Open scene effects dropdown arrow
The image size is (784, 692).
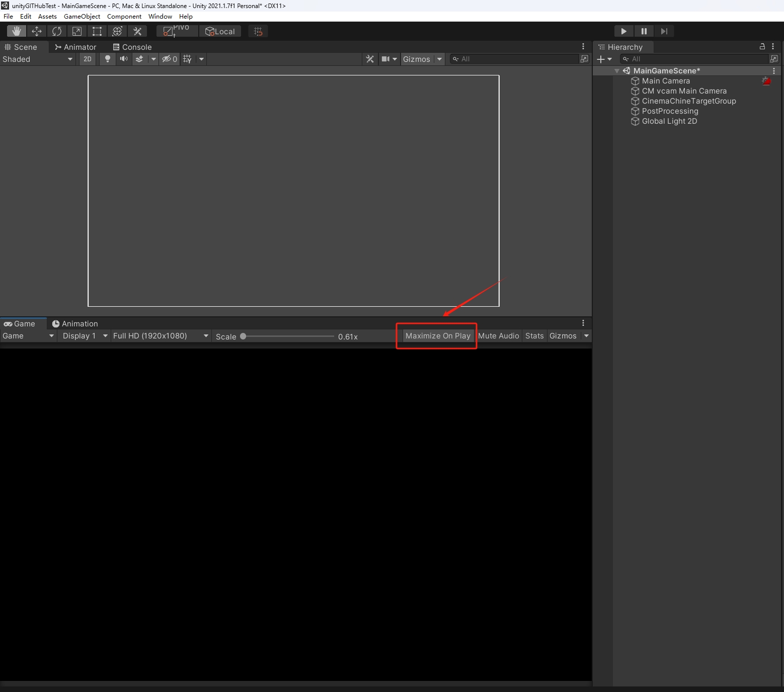[153, 59]
